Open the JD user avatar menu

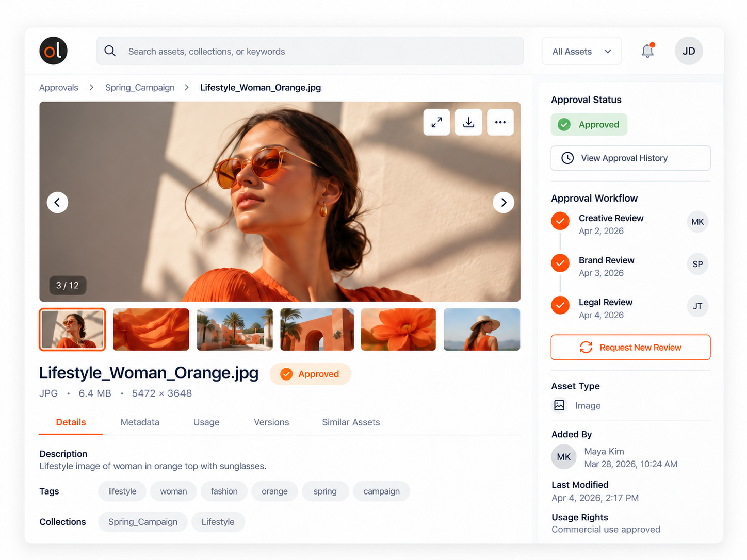689,51
